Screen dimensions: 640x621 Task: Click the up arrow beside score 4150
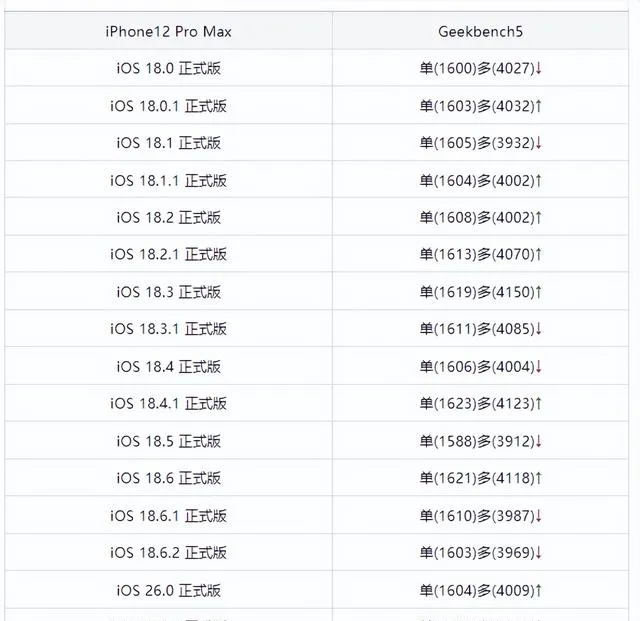tap(538, 292)
